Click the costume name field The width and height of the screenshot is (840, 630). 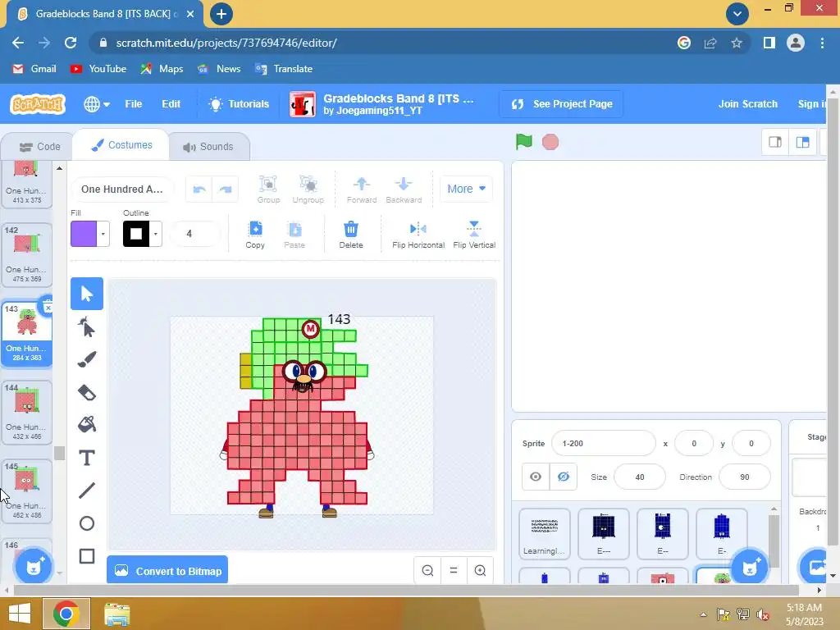click(122, 189)
